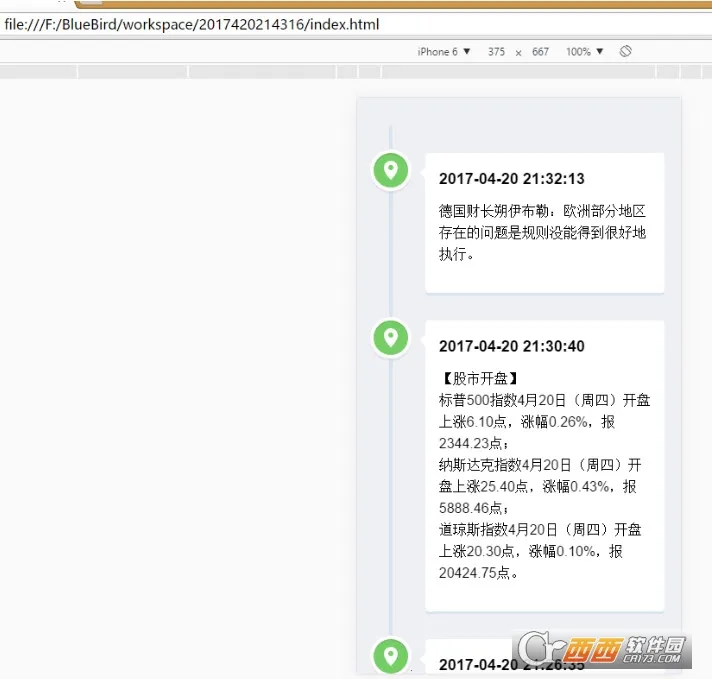712x679 pixels.
Task: Click the location pin icon beside 21:32:13 entry
Action: pyautogui.click(x=390, y=170)
